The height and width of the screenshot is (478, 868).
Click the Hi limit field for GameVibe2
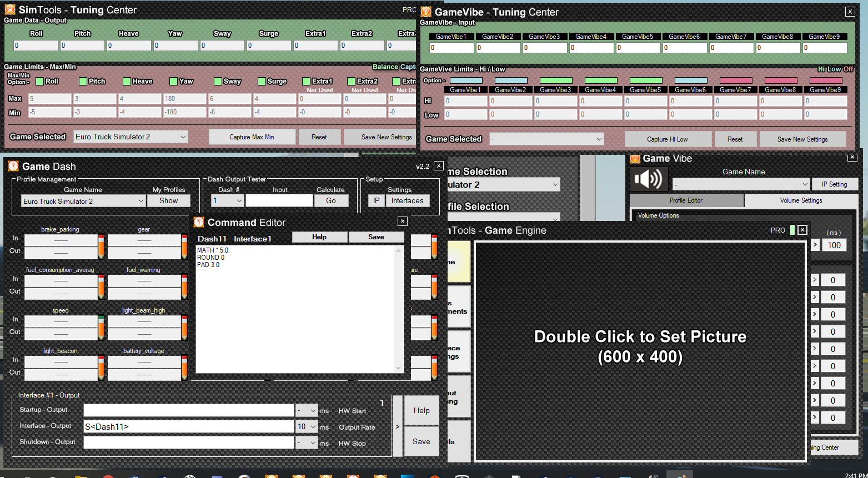pos(510,101)
